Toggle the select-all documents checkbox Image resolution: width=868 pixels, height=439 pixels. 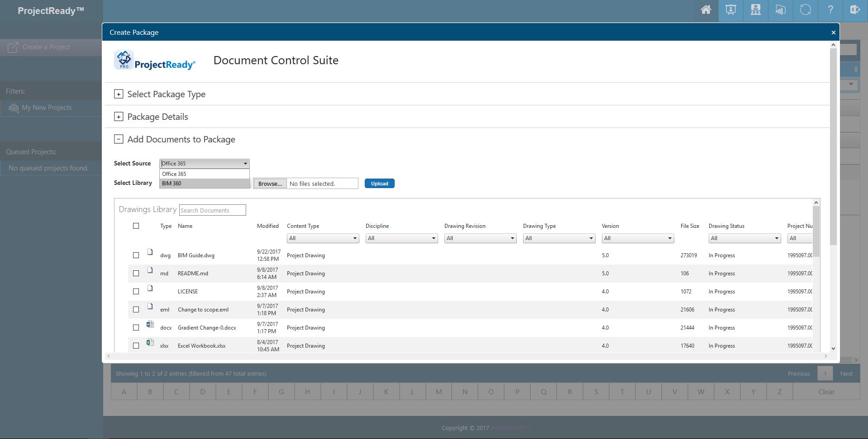(136, 226)
